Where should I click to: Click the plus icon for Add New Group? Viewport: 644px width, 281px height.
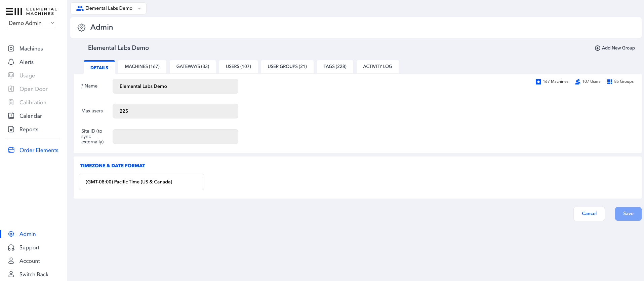click(598, 48)
